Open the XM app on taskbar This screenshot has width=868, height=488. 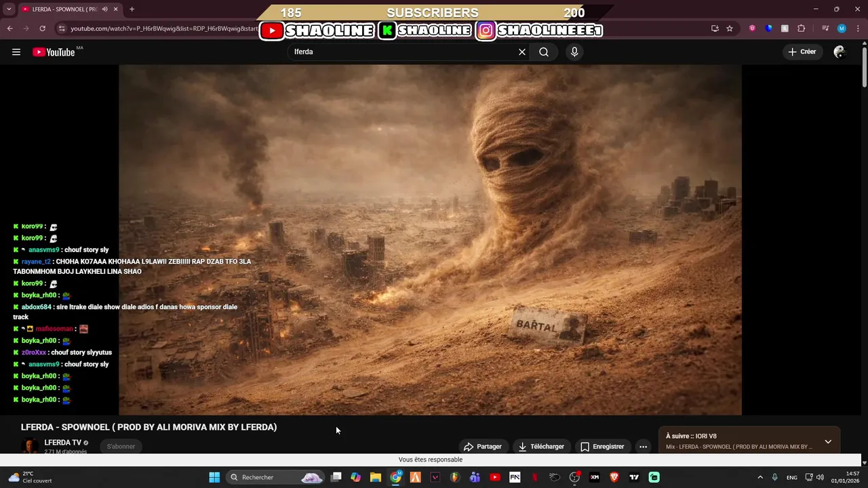(x=594, y=477)
